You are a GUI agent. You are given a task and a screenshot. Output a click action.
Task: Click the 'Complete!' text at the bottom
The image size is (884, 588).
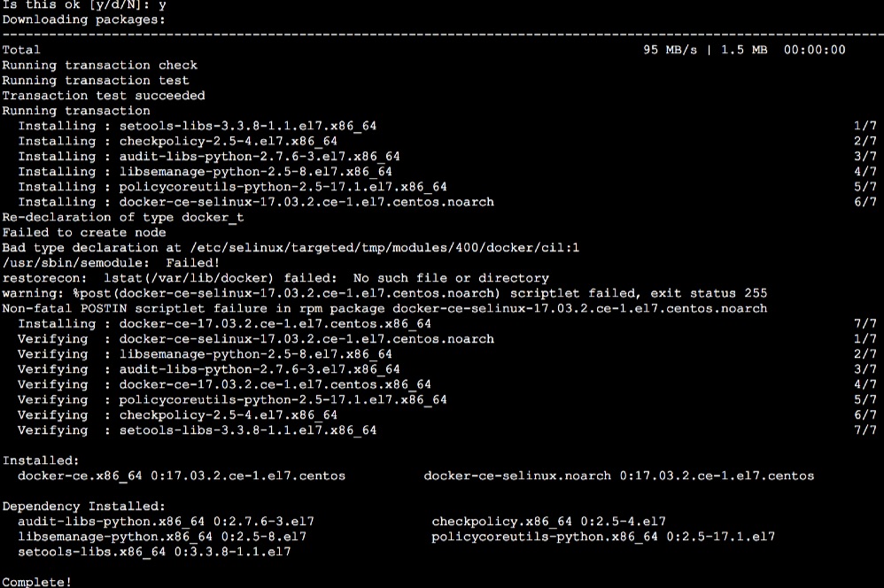[36, 581]
